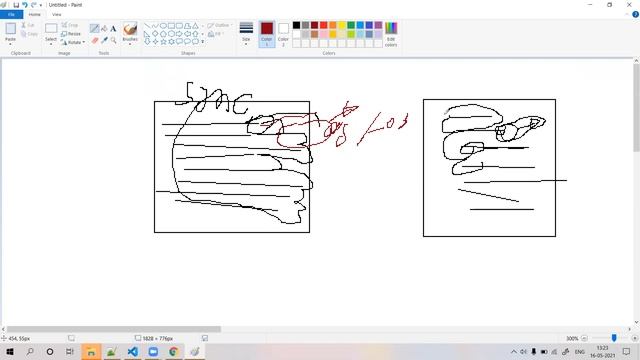
Task: Switch to the View ribbon tab
Action: click(56, 14)
